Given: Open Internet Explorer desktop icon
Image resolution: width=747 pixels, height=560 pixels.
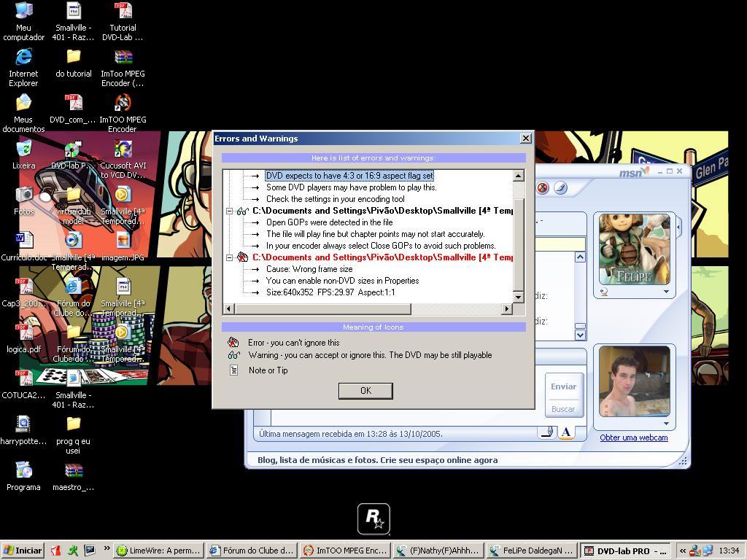Looking at the screenshot, I should click(x=23, y=68).
